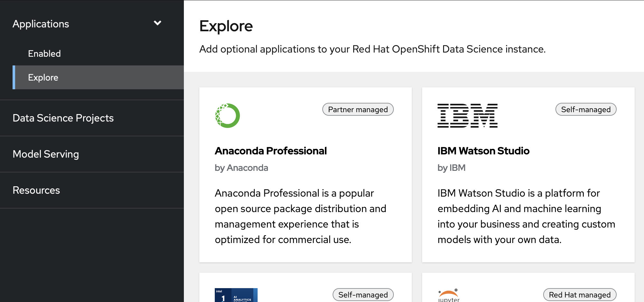Open the Enabled applications page

pyautogui.click(x=44, y=54)
